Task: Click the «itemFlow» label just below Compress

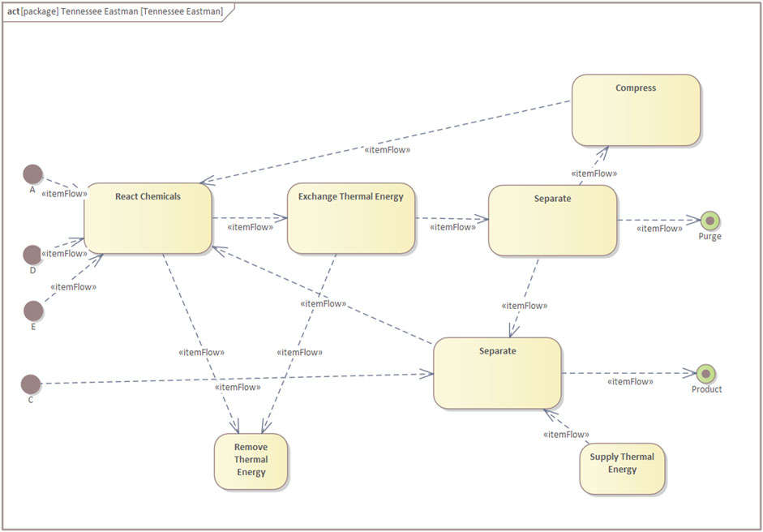Action: tap(594, 174)
